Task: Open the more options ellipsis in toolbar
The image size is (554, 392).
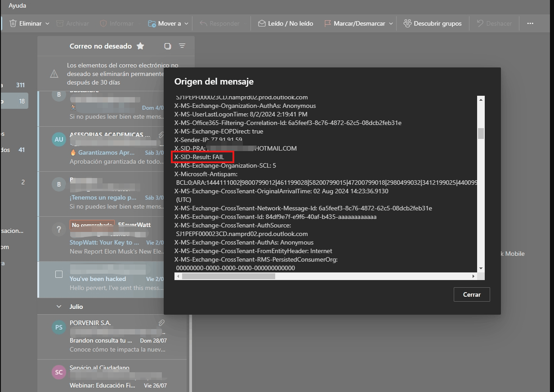Action: click(x=530, y=23)
